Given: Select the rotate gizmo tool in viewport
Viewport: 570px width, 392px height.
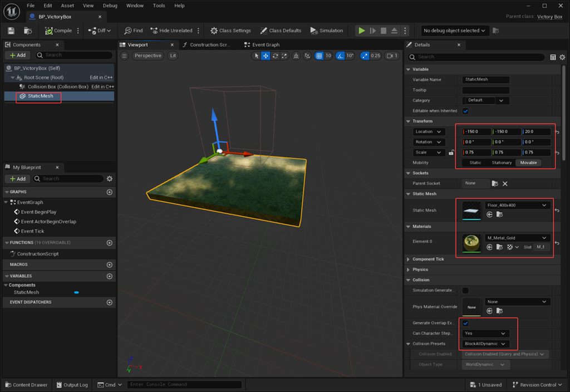Looking at the screenshot, I should point(275,56).
